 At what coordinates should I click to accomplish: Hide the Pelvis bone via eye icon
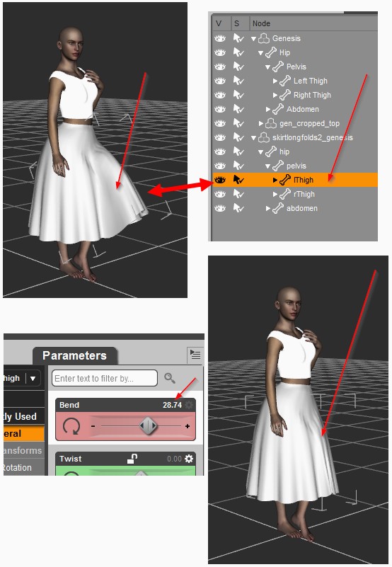[x=220, y=67]
